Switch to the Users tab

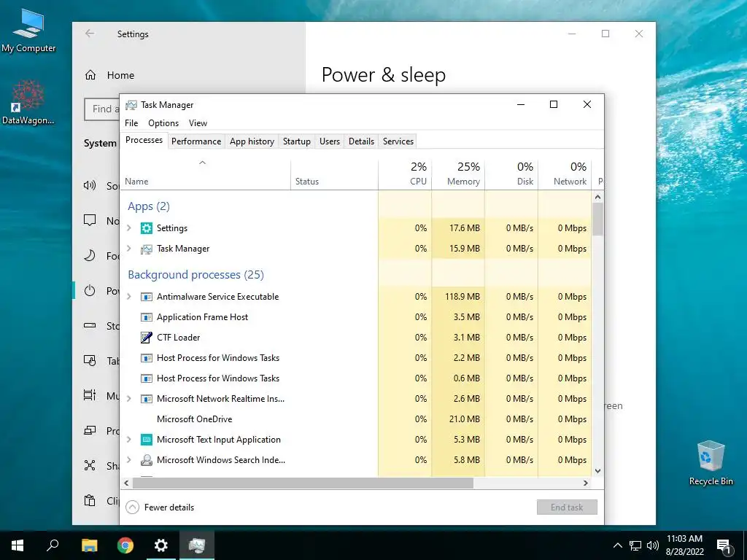coord(330,141)
